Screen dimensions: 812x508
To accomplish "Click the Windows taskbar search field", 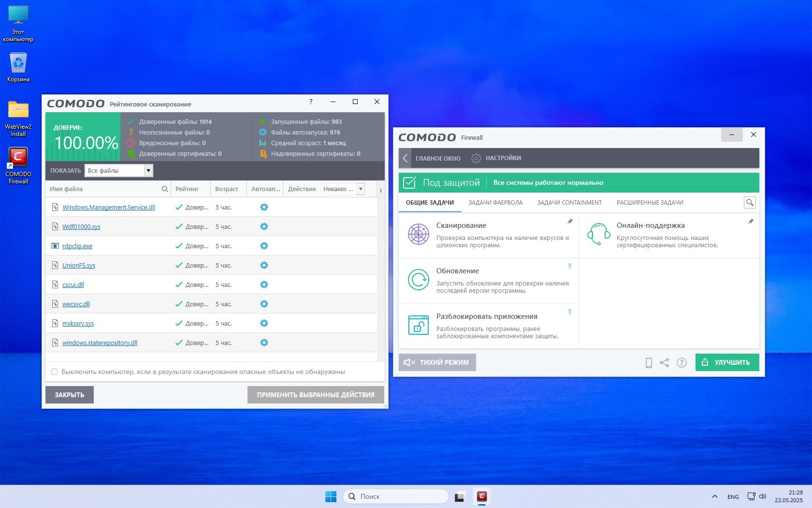I will (x=395, y=496).
